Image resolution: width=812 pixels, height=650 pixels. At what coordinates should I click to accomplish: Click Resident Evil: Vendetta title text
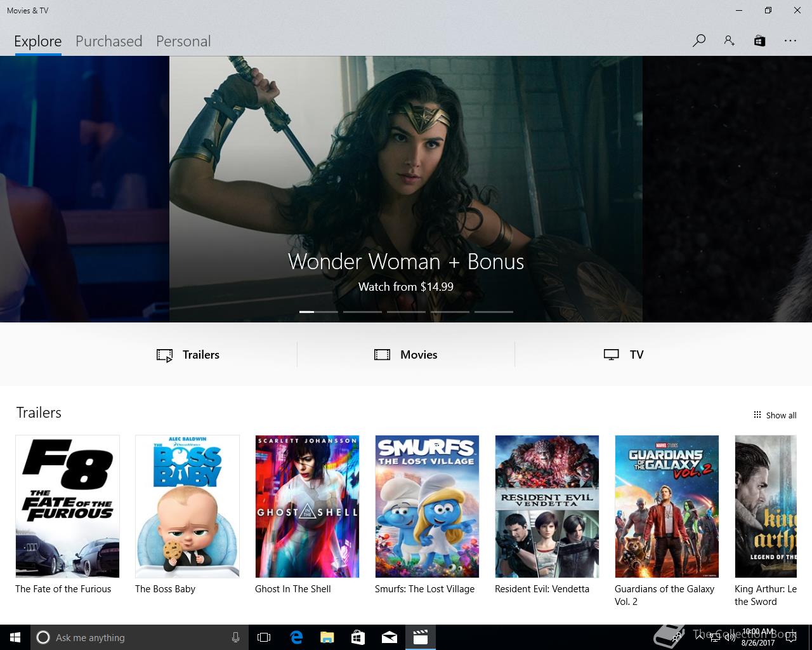(542, 589)
